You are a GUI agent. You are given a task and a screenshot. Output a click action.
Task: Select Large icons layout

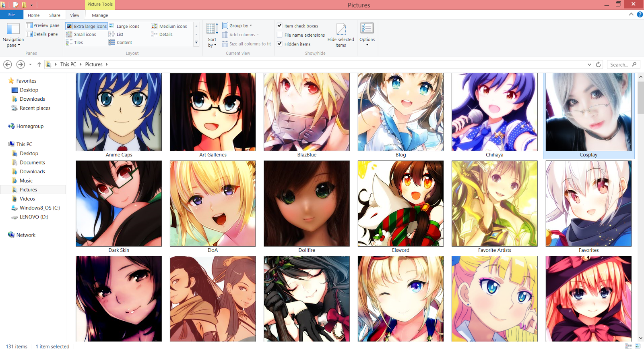point(124,26)
